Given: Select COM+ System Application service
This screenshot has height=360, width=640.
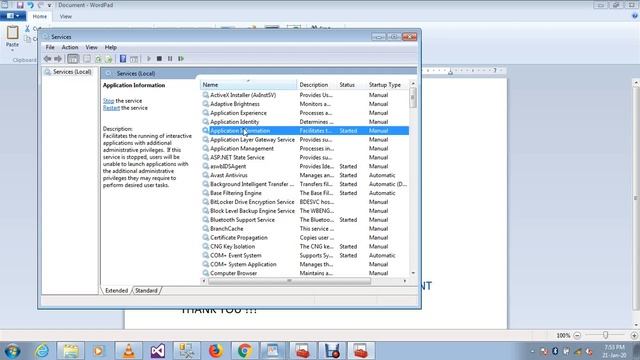Looking at the screenshot, I should tap(305, 264).
